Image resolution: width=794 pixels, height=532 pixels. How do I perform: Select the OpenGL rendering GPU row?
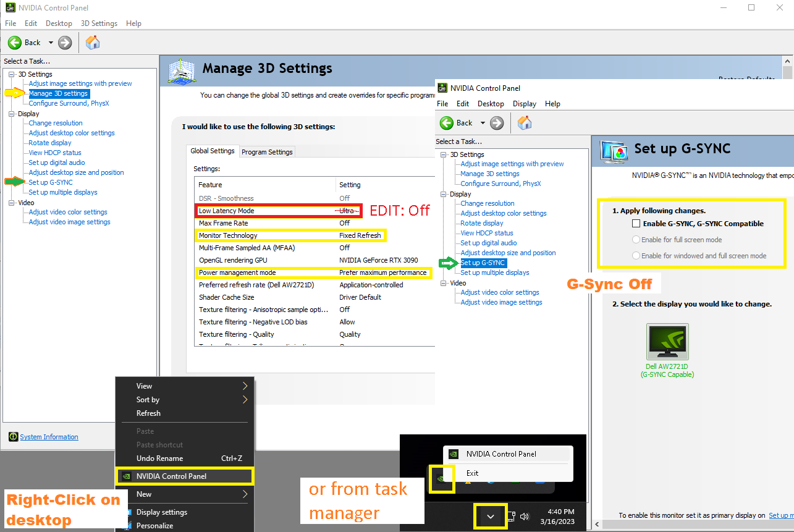[315, 260]
